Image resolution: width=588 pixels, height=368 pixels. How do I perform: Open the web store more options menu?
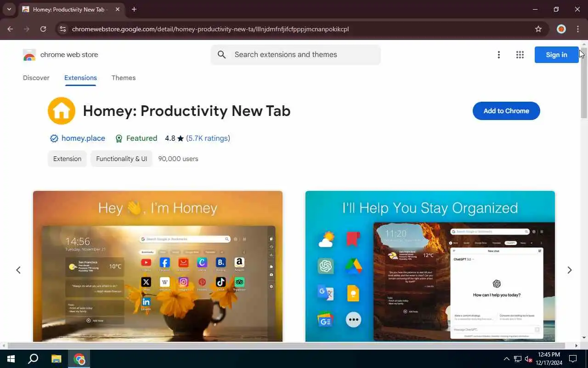click(x=499, y=55)
